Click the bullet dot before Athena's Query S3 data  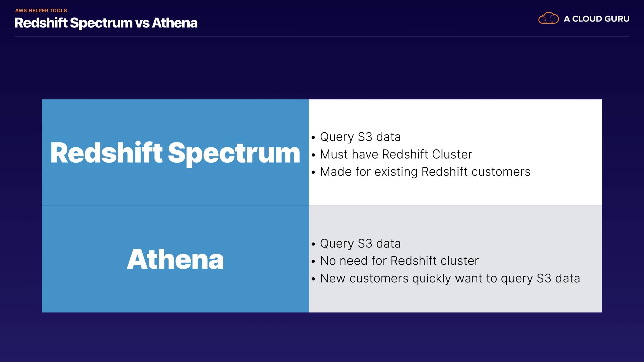point(313,244)
